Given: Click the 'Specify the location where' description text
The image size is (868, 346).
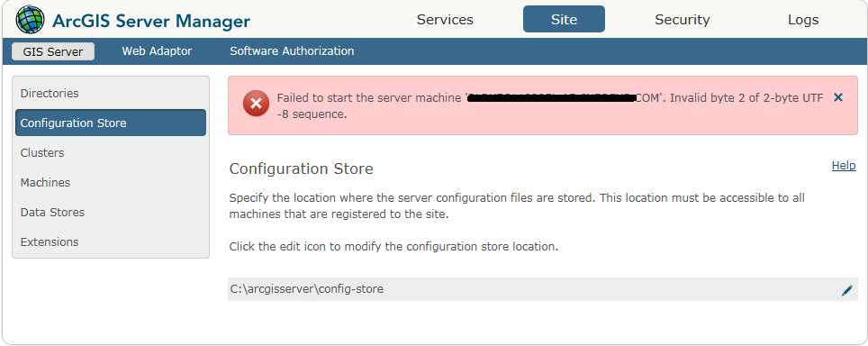Looking at the screenshot, I should (x=517, y=206).
